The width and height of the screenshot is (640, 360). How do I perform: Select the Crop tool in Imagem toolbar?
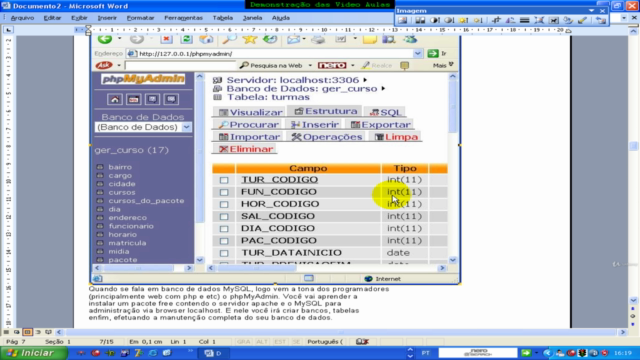(496, 20)
